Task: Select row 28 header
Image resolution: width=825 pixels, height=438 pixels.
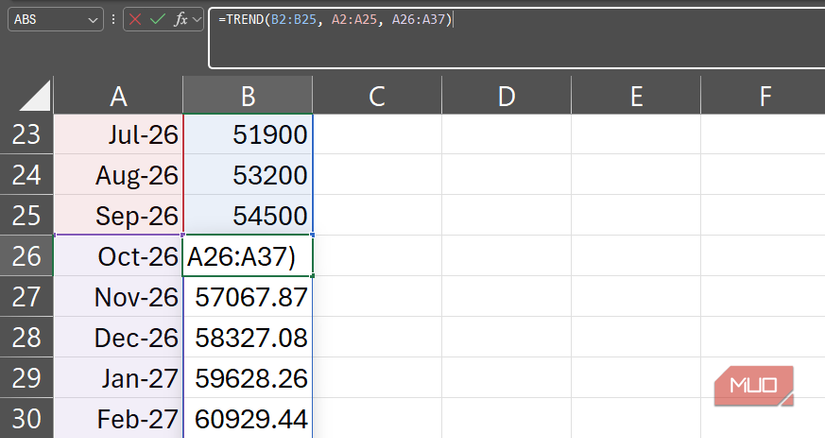Action: (26, 337)
